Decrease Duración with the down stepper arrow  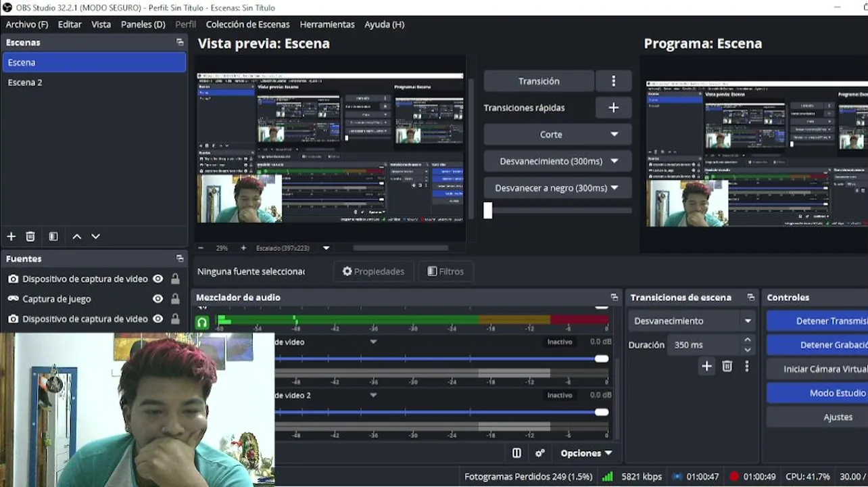coord(747,350)
